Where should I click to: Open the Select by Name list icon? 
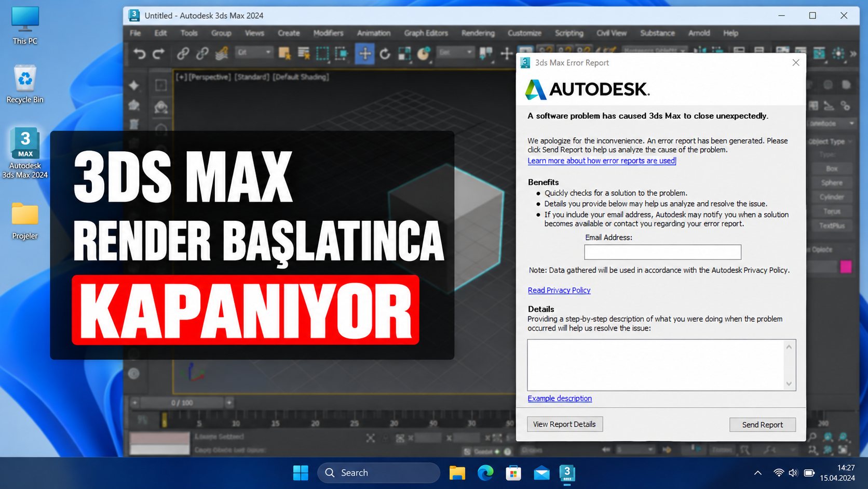click(x=304, y=53)
